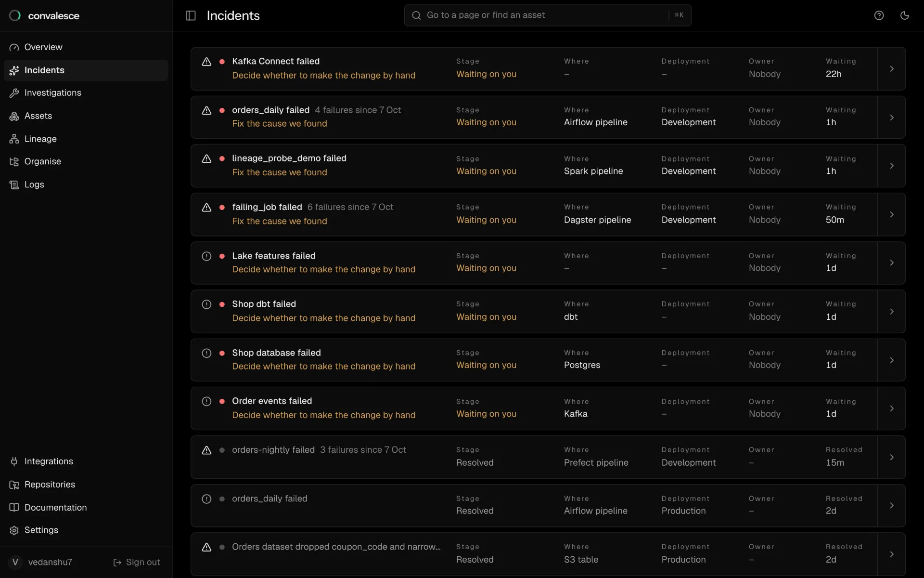Expand the failing_job failed row chevron
Viewport: 924px width, 578px height.
pos(891,214)
